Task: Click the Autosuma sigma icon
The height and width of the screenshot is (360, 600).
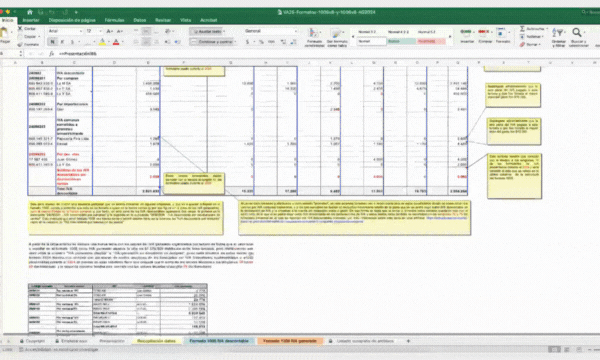Action: point(522,29)
